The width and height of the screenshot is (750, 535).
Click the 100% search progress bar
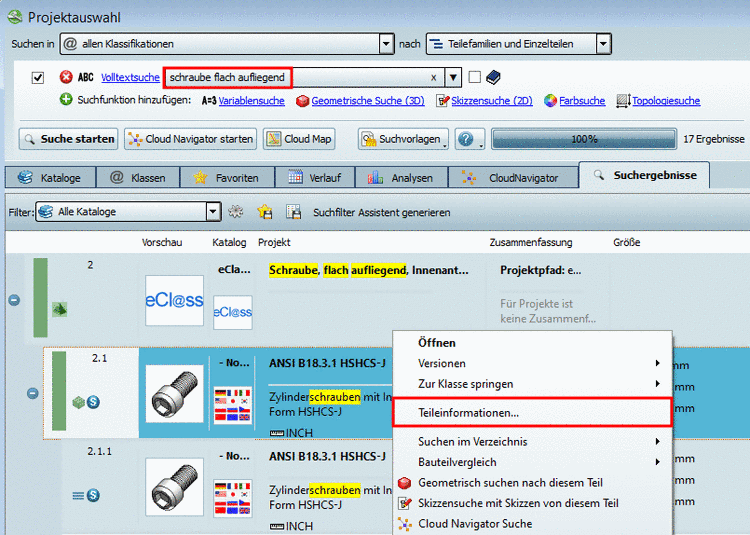pos(584,139)
